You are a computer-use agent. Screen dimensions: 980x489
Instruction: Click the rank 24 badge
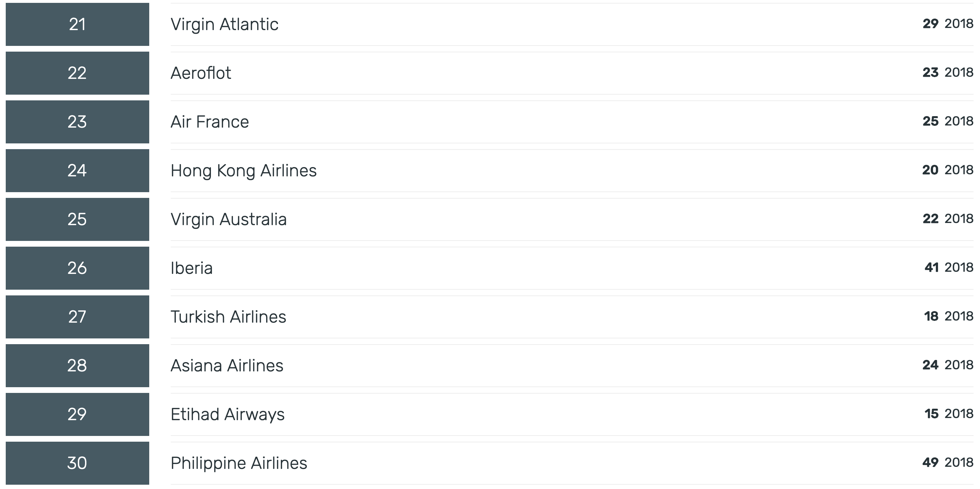[x=77, y=170]
